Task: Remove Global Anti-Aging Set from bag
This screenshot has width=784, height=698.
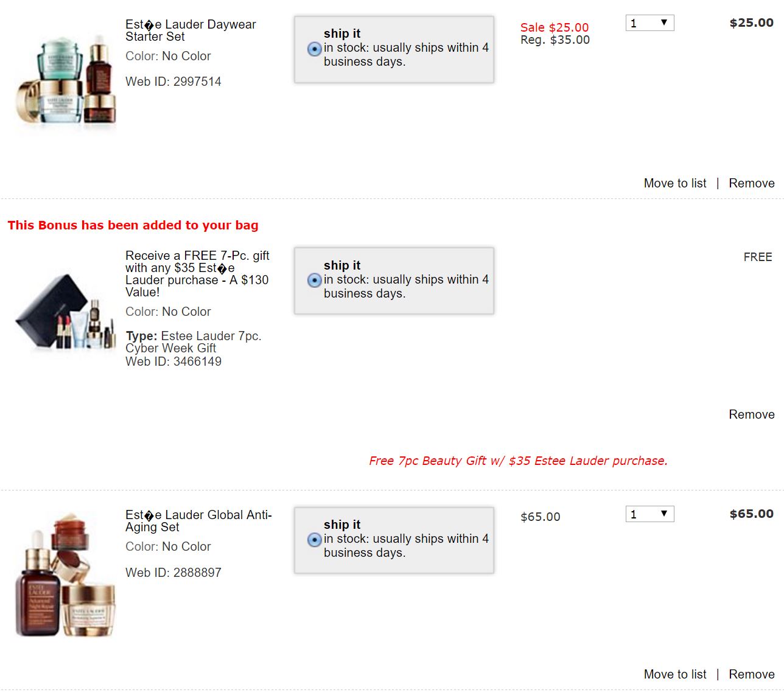Action: click(752, 674)
